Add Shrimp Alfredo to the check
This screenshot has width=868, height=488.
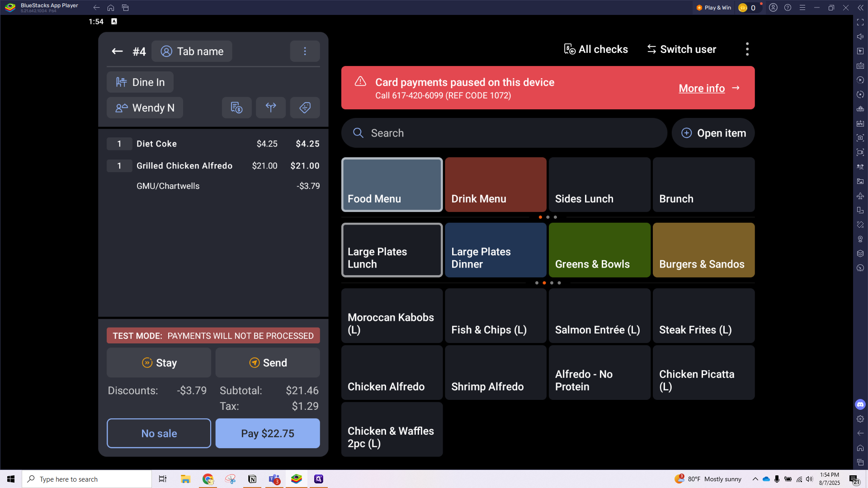(x=495, y=373)
